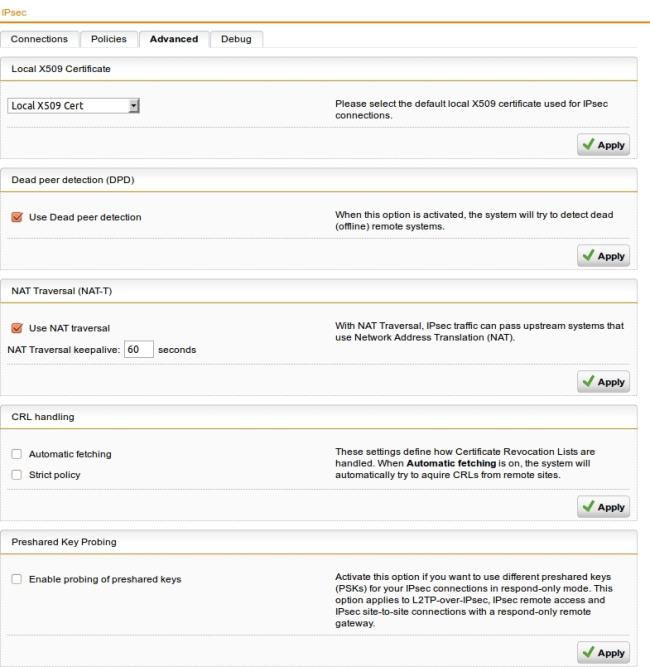Open the Policies tab

click(109, 39)
